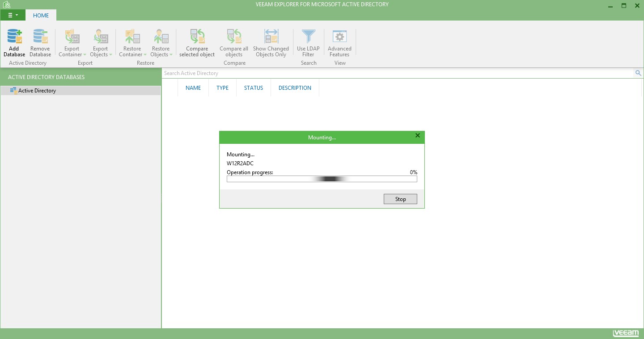This screenshot has height=339, width=644.
Task: Expand the Export Objects dropdown arrow
Action: [110, 55]
